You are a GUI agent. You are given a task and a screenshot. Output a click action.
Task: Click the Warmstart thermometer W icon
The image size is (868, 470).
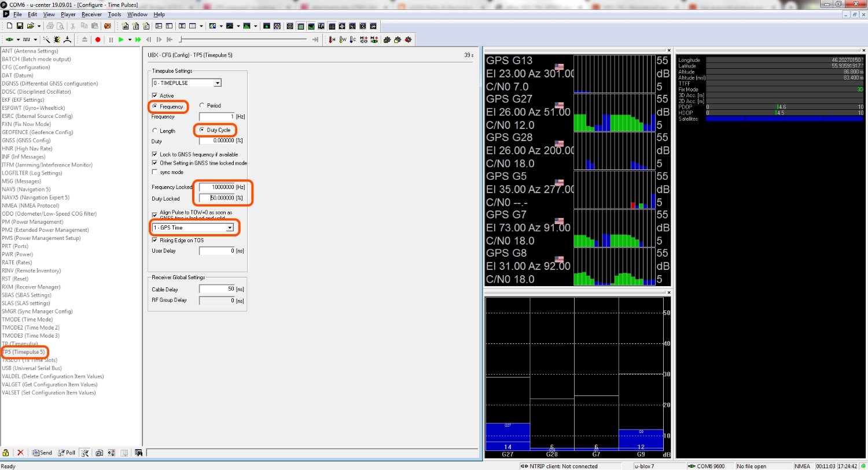click(x=343, y=40)
